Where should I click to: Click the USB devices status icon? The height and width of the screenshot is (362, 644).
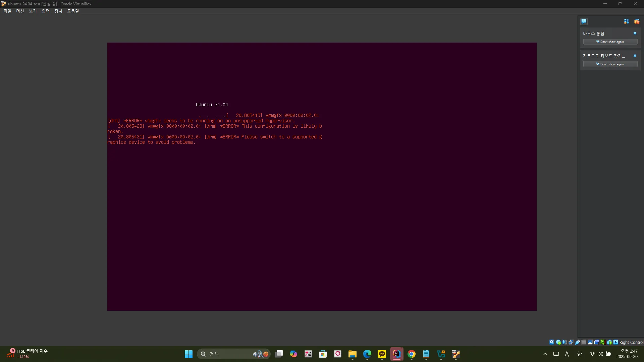pos(577,342)
